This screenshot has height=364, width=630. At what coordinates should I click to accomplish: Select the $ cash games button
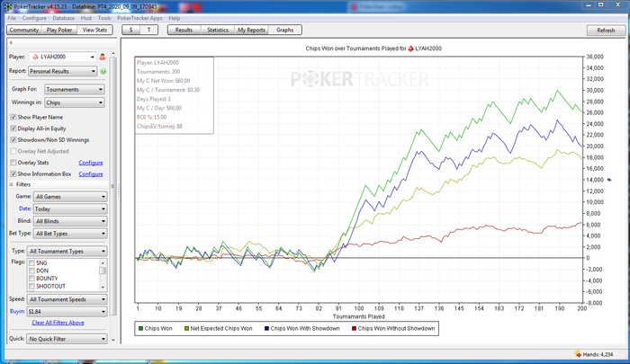click(x=131, y=30)
